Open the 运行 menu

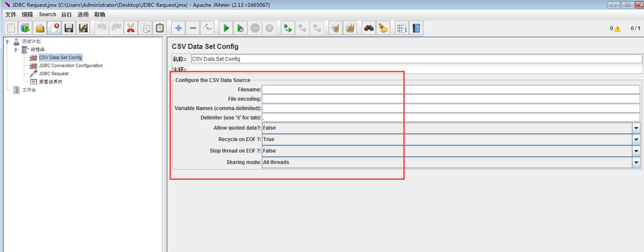(66, 14)
